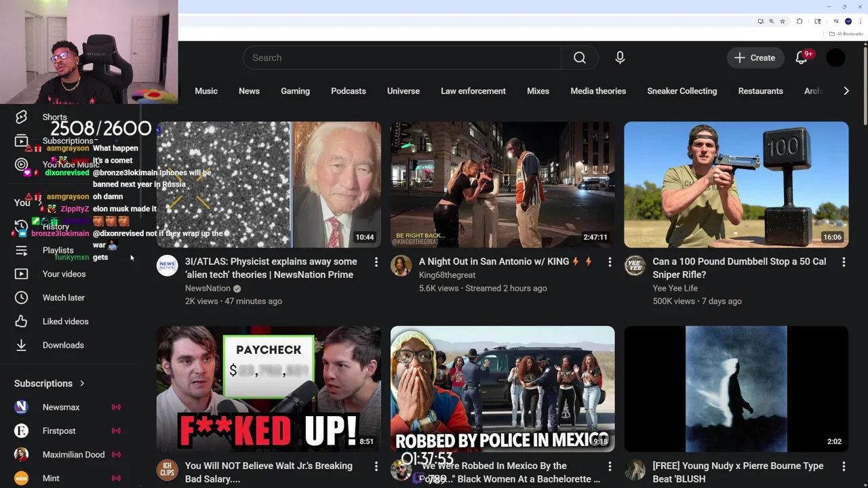Open options menu for the 100 Pound Dumbbell video
Image resolution: width=868 pixels, height=488 pixels.
click(x=844, y=262)
